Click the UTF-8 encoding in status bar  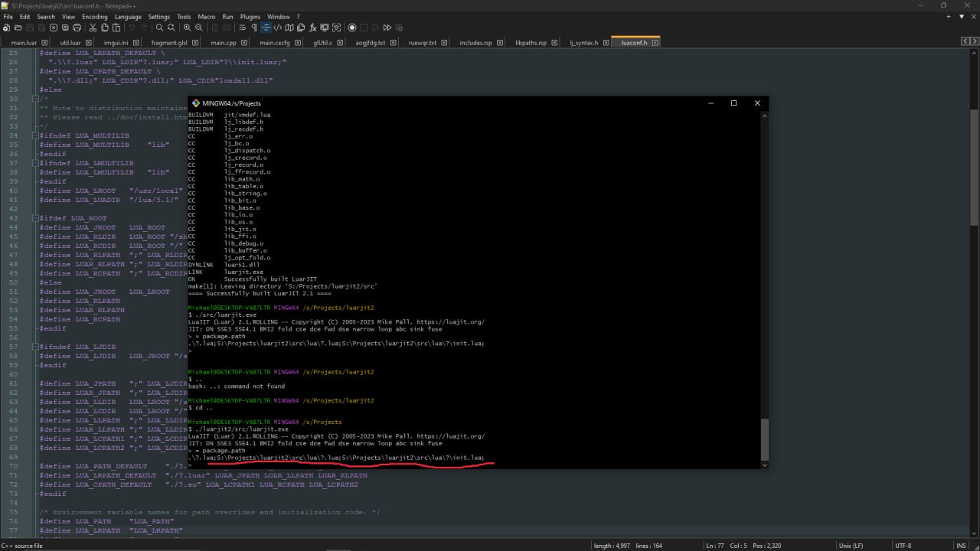pos(903,546)
